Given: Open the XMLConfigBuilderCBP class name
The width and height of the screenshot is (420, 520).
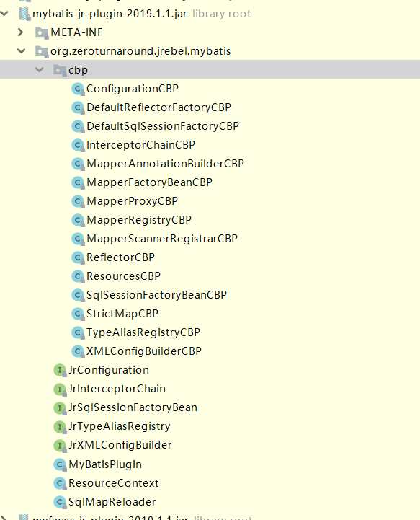Looking at the screenshot, I should click(x=144, y=351).
